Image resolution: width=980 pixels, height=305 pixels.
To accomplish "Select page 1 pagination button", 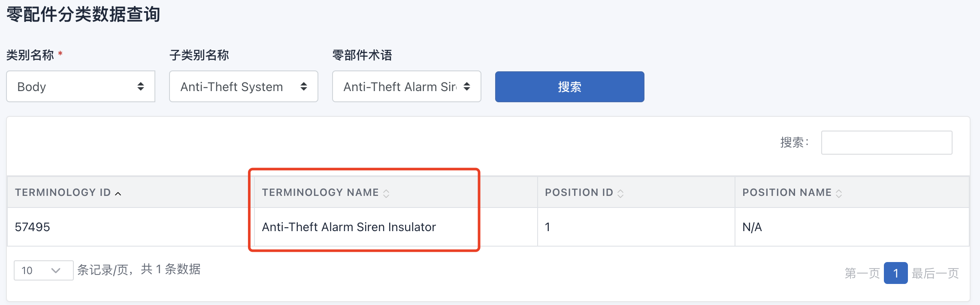I will coord(895,273).
